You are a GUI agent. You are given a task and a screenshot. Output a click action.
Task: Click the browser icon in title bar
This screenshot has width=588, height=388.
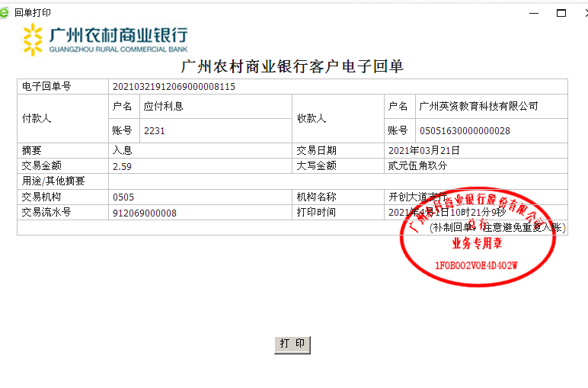(x=4, y=13)
